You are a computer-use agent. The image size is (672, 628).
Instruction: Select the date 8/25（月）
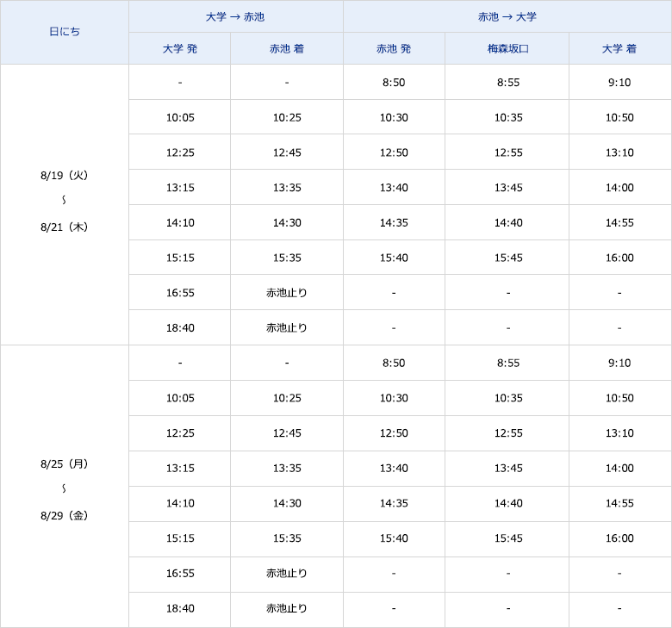pyautogui.click(x=65, y=463)
